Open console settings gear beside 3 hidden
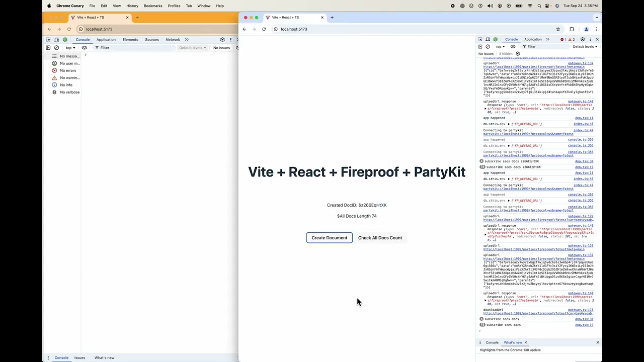 tap(518, 54)
